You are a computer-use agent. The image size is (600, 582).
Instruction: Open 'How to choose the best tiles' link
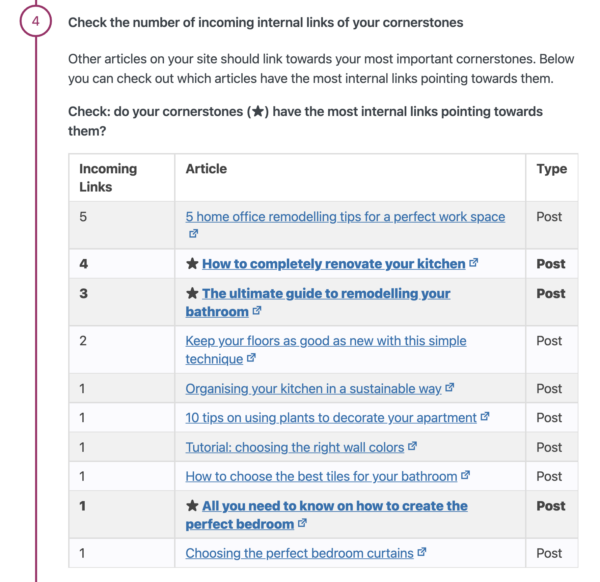pyautogui.click(x=321, y=476)
